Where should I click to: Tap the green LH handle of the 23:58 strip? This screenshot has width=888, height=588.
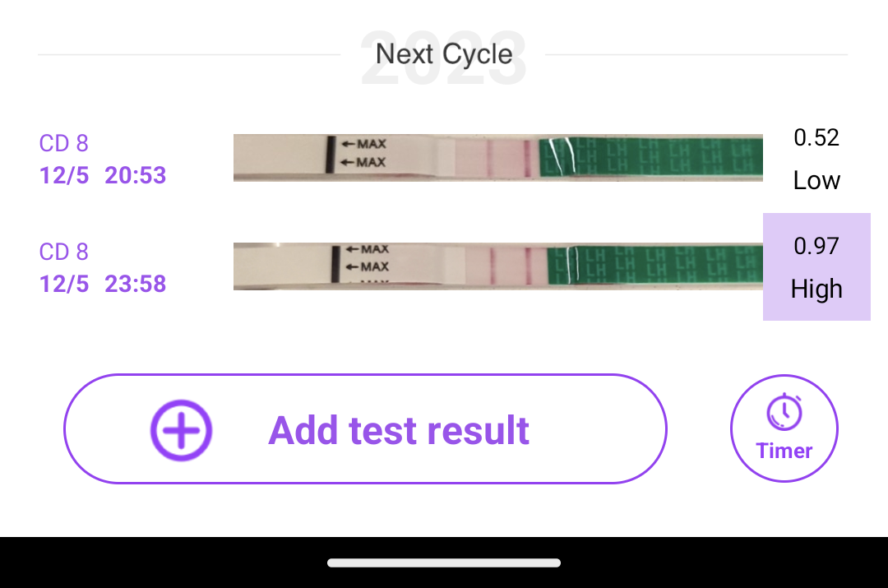pyautogui.click(x=658, y=265)
